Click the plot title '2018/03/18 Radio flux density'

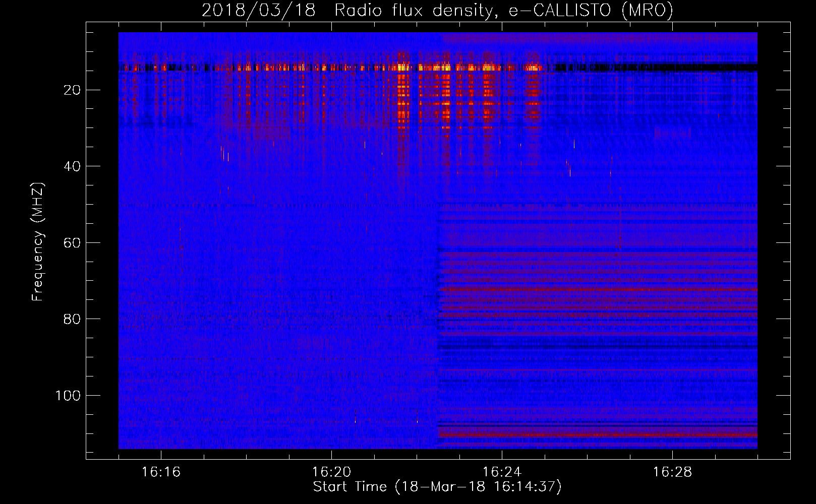click(438, 10)
